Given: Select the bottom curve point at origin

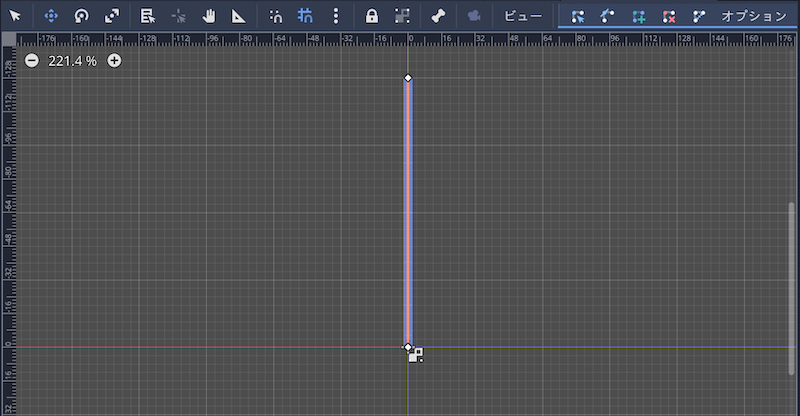Looking at the screenshot, I should pyautogui.click(x=408, y=348).
